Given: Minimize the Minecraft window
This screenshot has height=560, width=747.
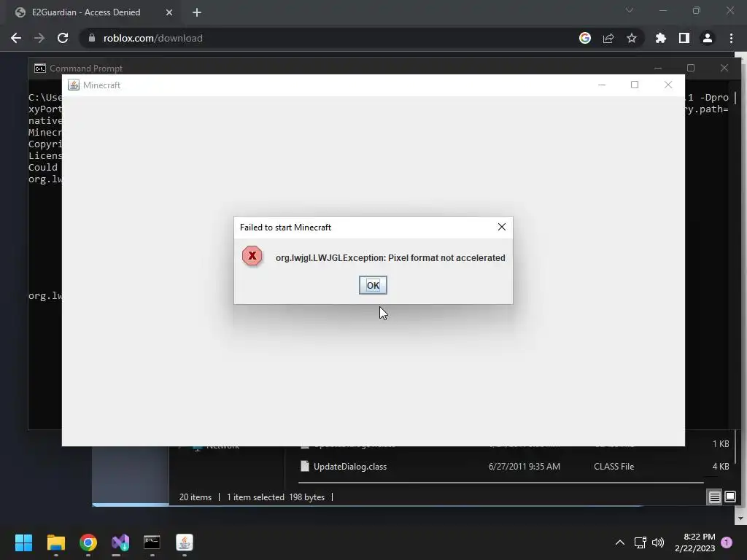Looking at the screenshot, I should coord(602,85).
